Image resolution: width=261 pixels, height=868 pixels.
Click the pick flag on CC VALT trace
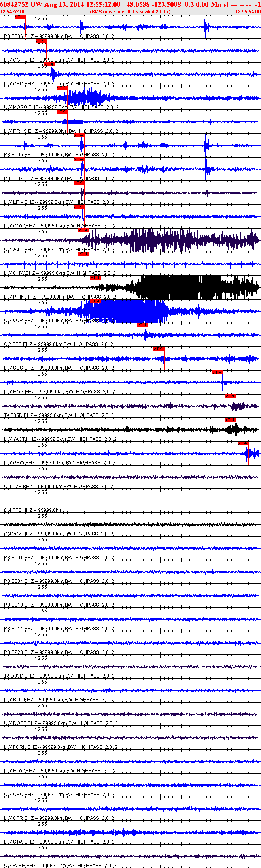[x=83, y=230]
